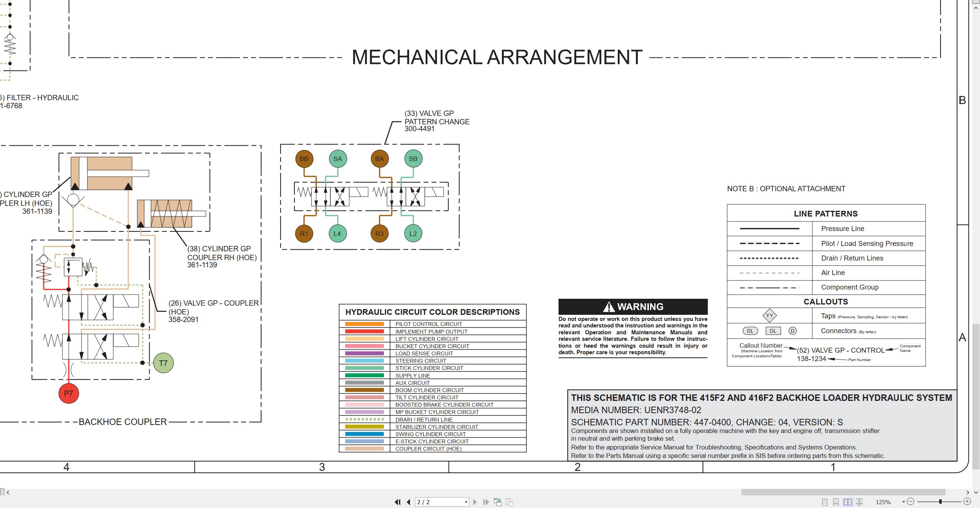The height and width of the screenshot is (508, 980).
Task: Click the IMPLEMENT PUMP OUTPUT red swatch
Action: (x=364, y=331)
